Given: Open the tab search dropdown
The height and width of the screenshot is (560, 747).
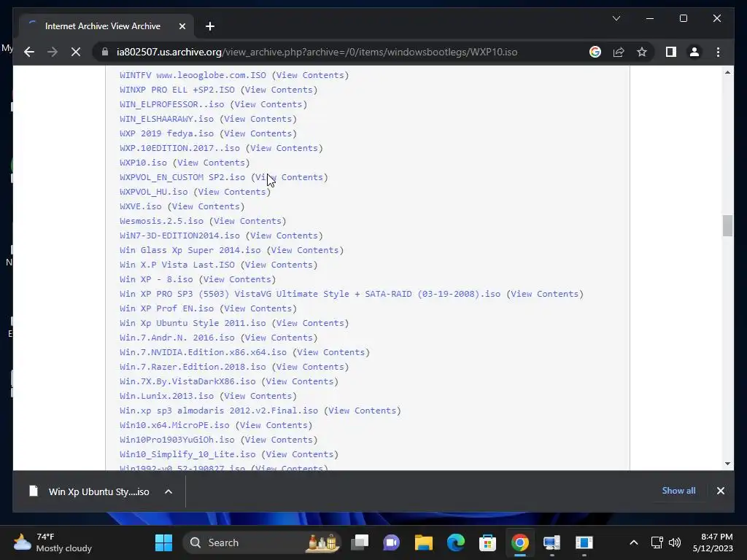Looking at the screenshot, I should (616, 18).
